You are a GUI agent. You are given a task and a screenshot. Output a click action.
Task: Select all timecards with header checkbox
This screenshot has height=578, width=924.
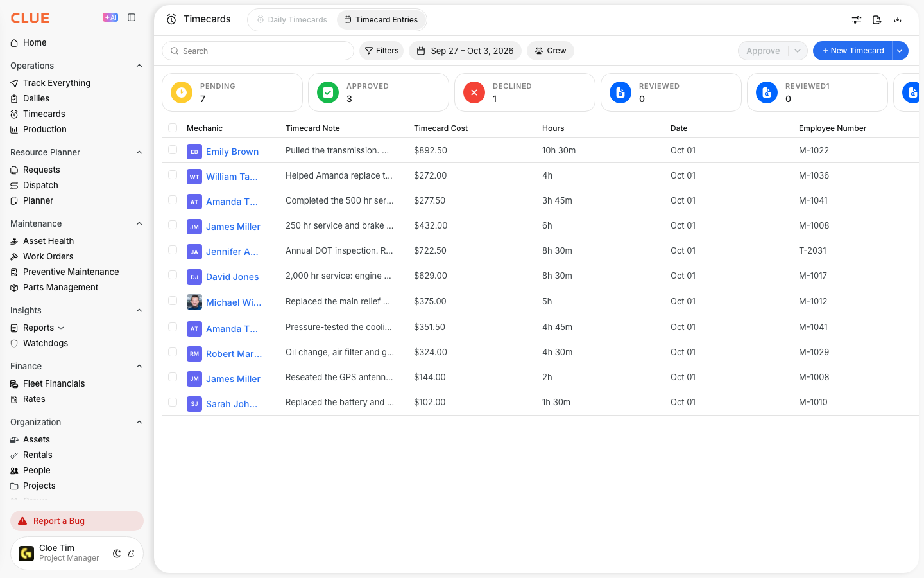pos(173,128)
